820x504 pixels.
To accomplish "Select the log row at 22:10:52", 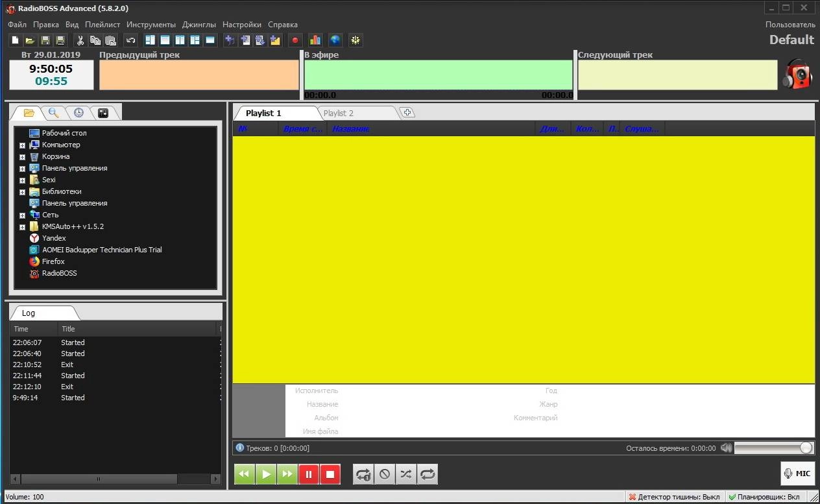I will (x=114, y=365).
